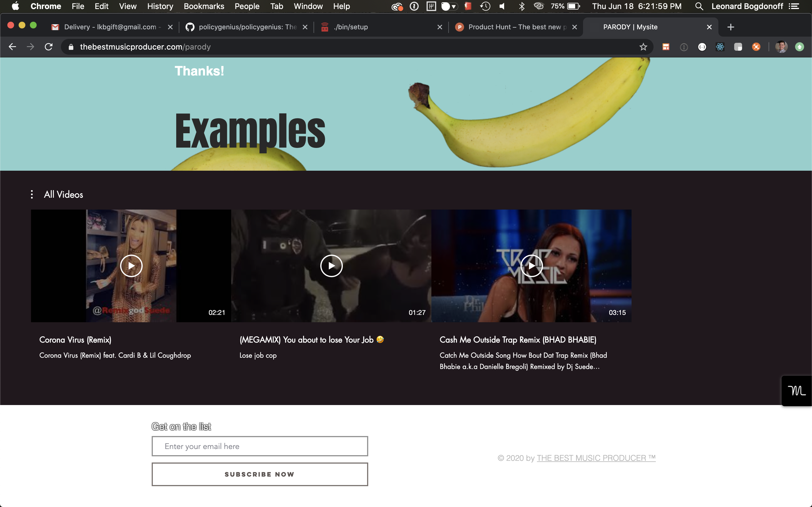
Task: Go back to the previous page
Action: 12,47
